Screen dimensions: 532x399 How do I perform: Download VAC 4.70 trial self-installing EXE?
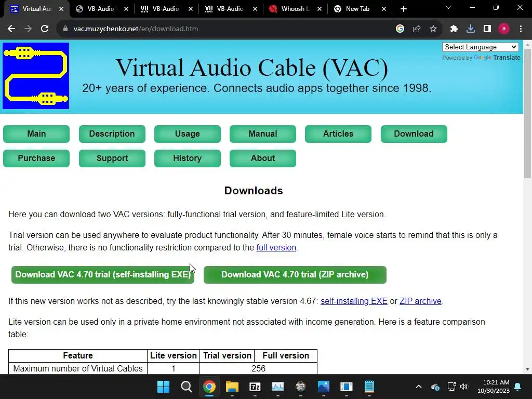103,274
